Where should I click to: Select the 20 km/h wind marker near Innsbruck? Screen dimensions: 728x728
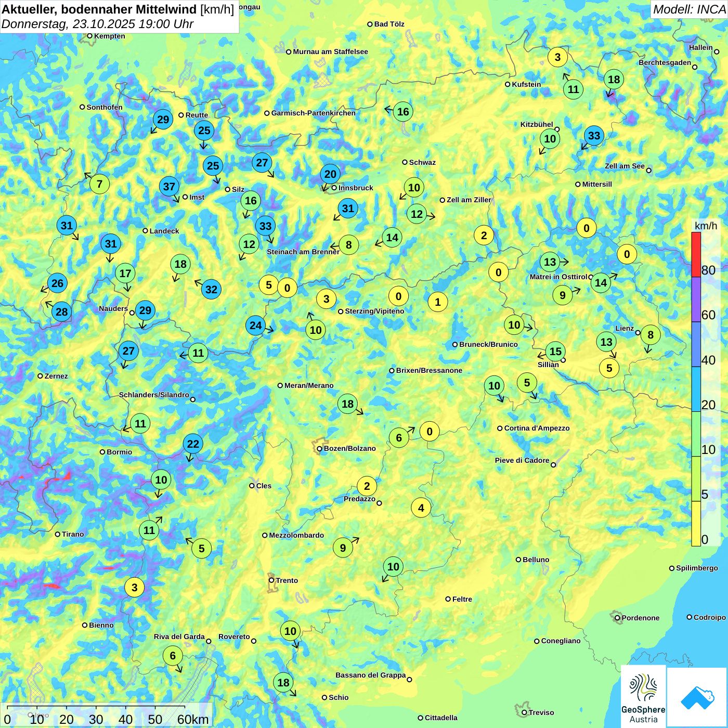coord(330,174)
